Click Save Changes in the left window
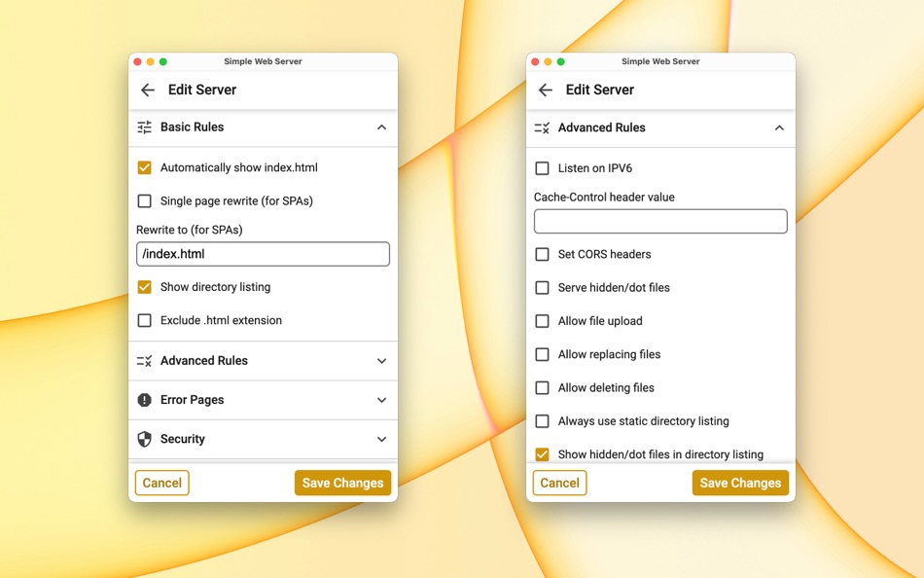The height and width of the screenshot is (578, 924). pos(343,483)
